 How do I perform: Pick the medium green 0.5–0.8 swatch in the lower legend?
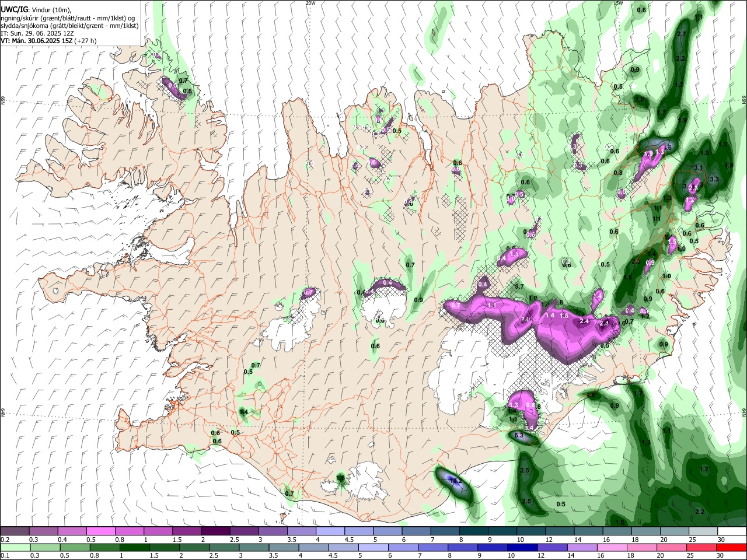pos(75,547)
